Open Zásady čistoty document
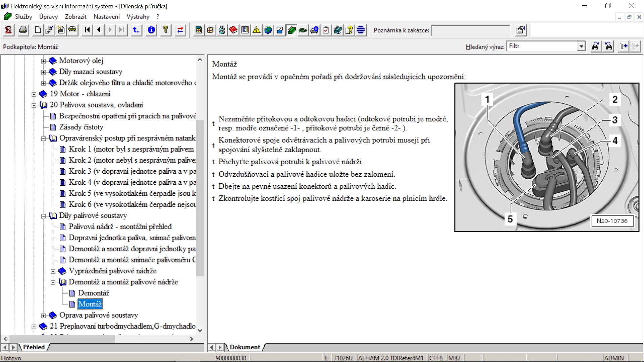644x362 pixels. coord(81,127)
